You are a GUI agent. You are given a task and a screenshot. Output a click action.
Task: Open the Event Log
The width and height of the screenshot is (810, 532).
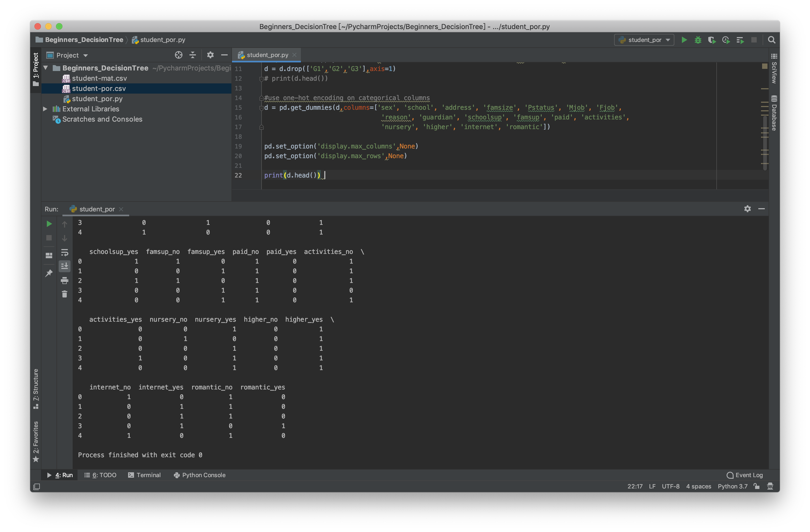(x=745, y=475)
